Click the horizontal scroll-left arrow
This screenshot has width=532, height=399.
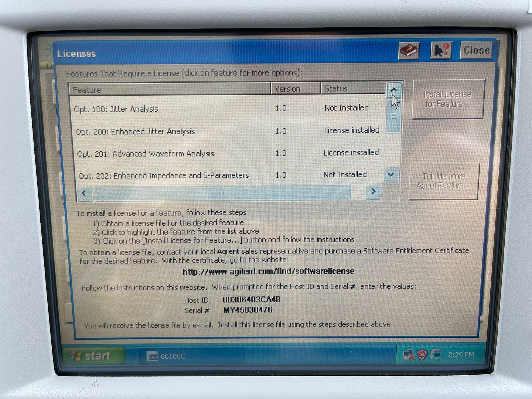pyautogui.click(x=84, y=193)
